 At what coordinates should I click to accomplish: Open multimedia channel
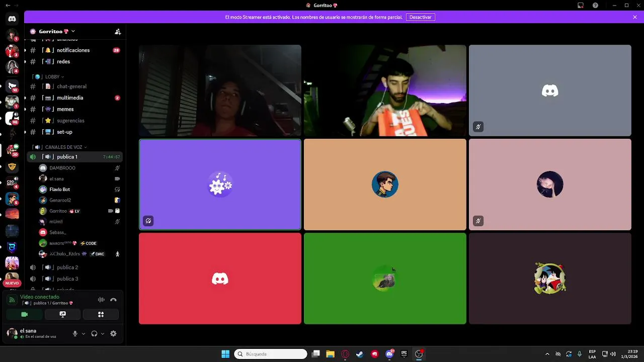(x=74, y=98)
